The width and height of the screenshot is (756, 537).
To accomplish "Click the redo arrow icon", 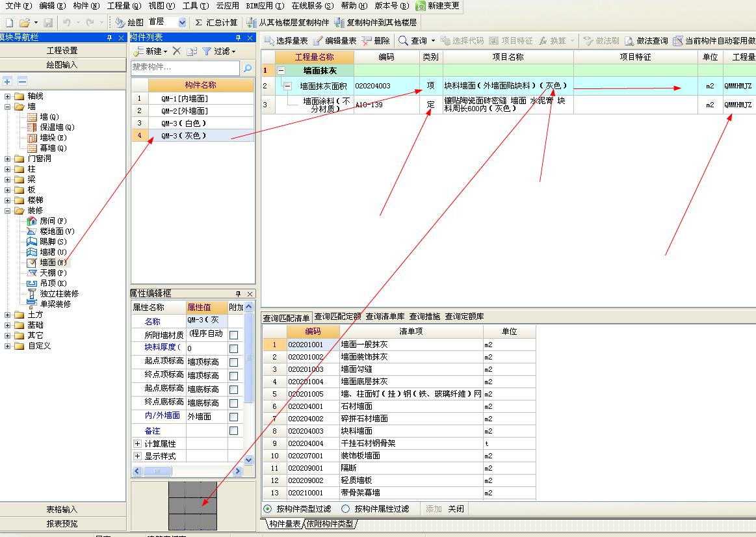I will (x=90, y=23).
